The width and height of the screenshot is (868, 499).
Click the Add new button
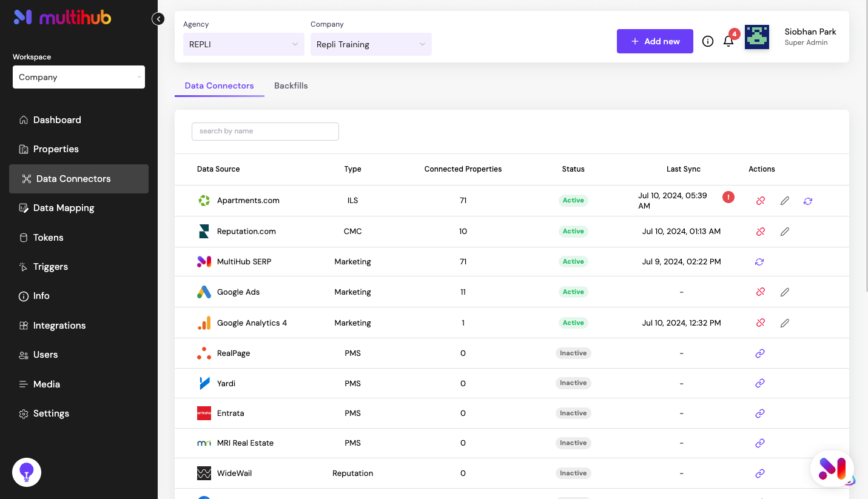655,41
